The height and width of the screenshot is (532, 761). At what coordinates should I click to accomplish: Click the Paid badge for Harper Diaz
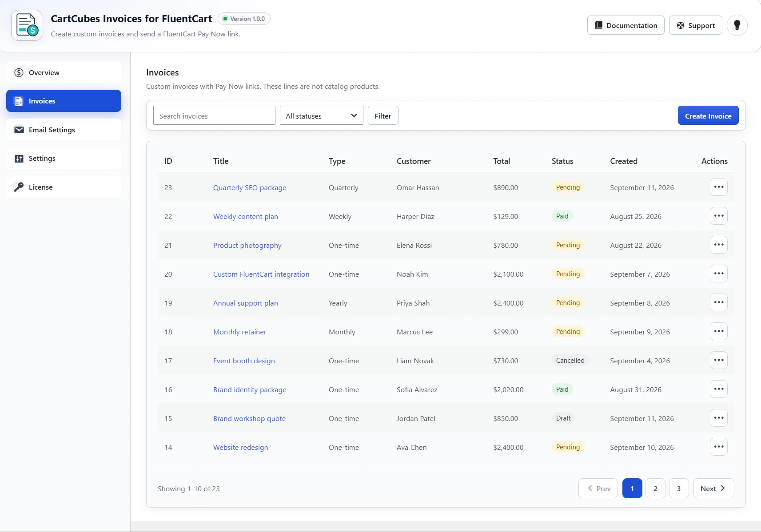tap(562, 216)
